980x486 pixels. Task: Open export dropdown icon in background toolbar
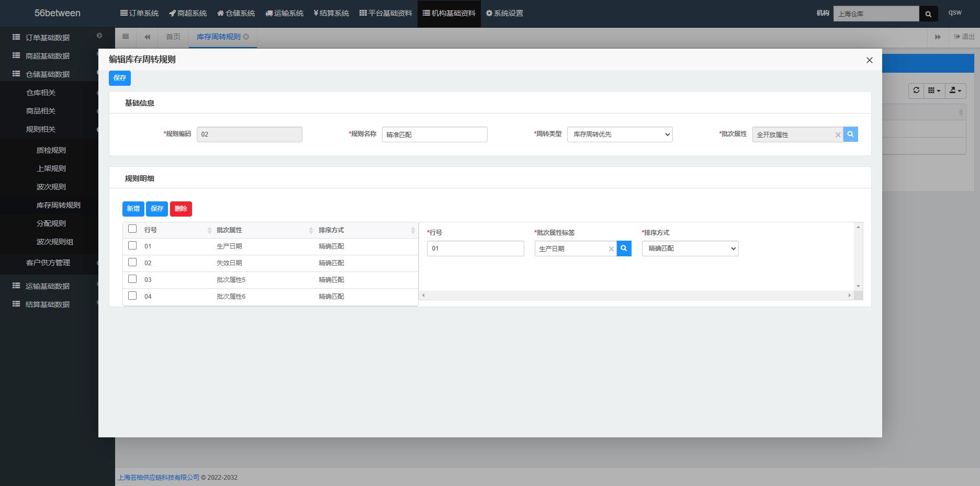955,91
